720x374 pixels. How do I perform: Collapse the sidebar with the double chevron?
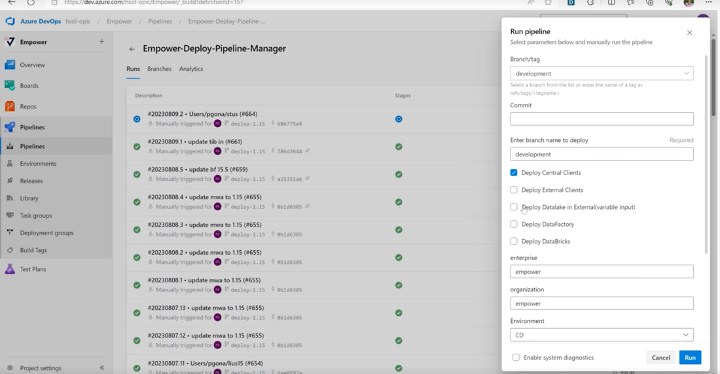pyautogui.click(x=102, y=368)
